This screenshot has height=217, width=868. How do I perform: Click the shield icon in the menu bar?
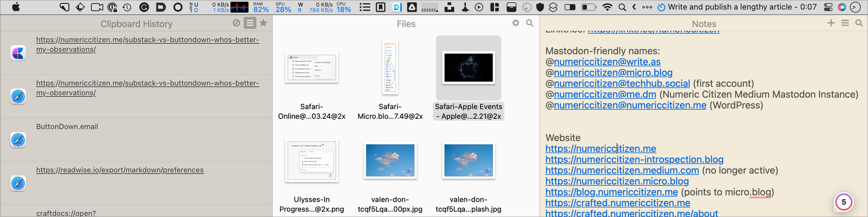540,7
